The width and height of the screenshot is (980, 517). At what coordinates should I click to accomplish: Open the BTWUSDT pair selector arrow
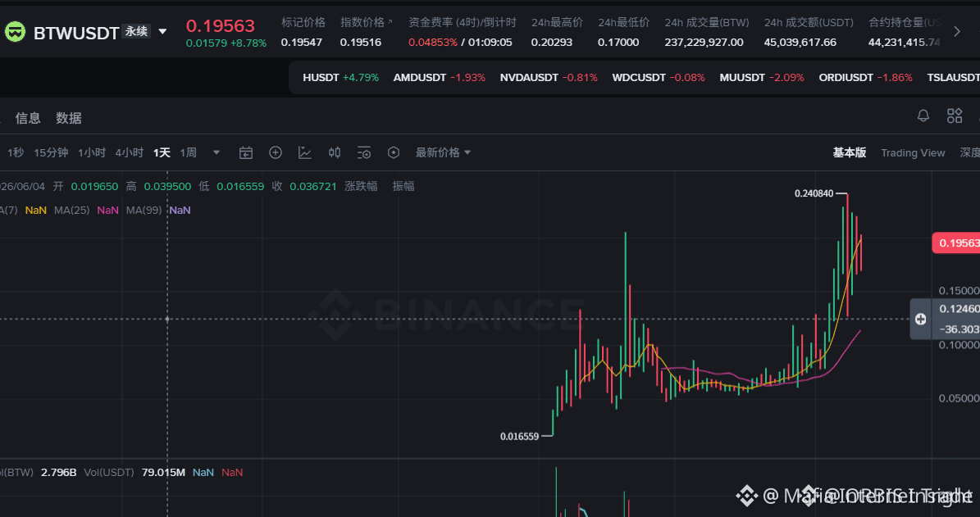[162, 31]
